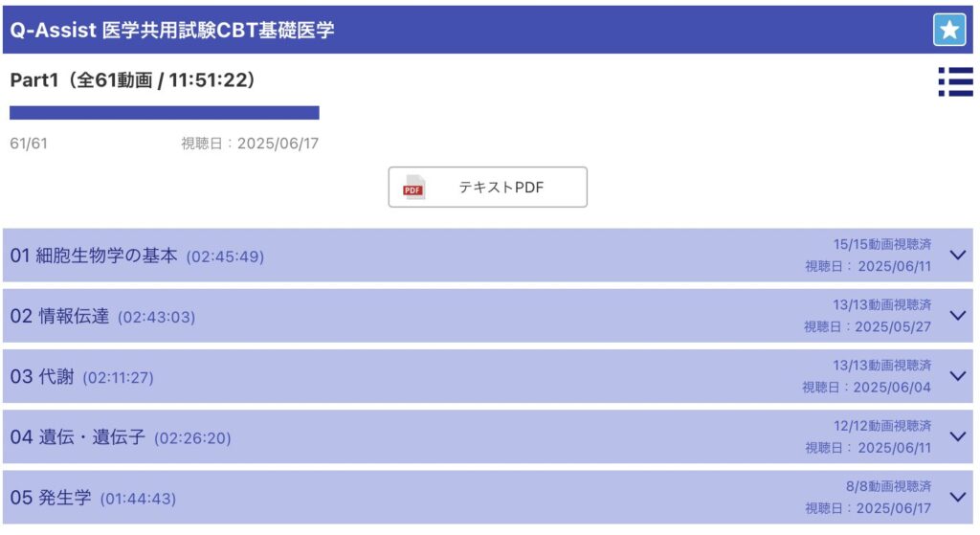Open the list view menu icon
The image size is (980, 535).
(955, 82)
